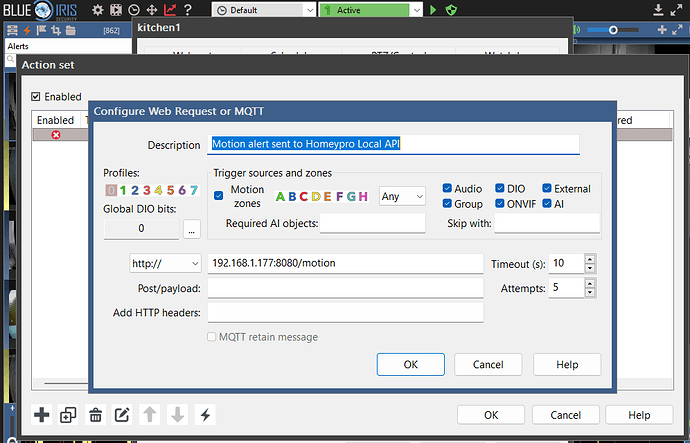690x443 pixels.
Task: Uncheck the External trigger source
Action: coord(547,188)
